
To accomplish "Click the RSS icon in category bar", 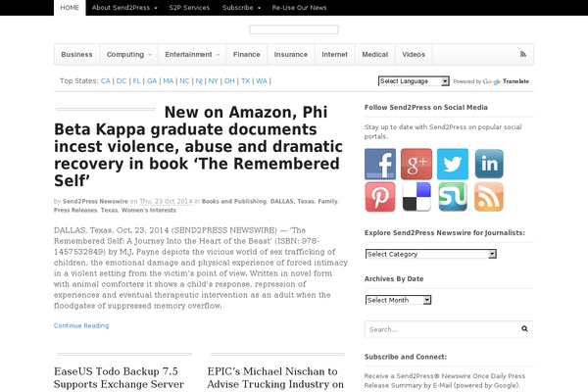I will [x=522, y=55].
